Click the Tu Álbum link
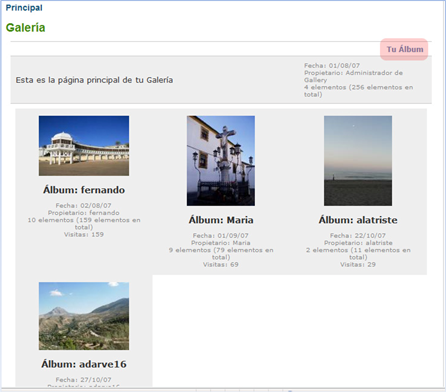 (405, 49)
